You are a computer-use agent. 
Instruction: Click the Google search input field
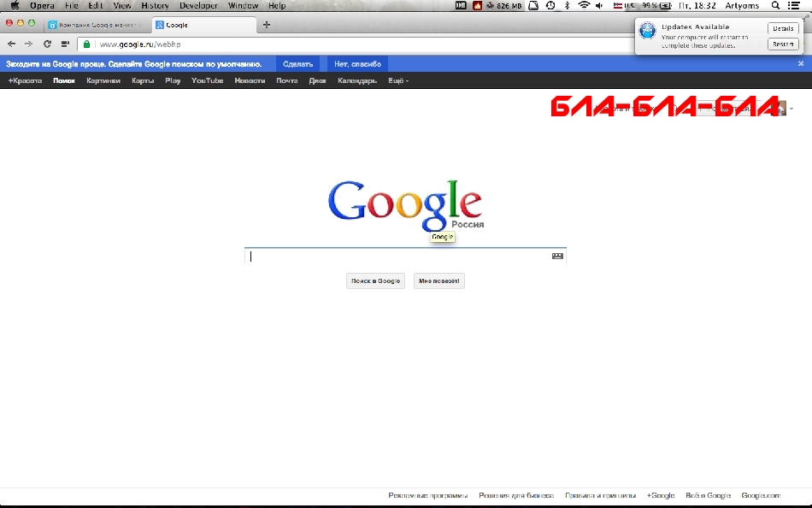(405, 256)
